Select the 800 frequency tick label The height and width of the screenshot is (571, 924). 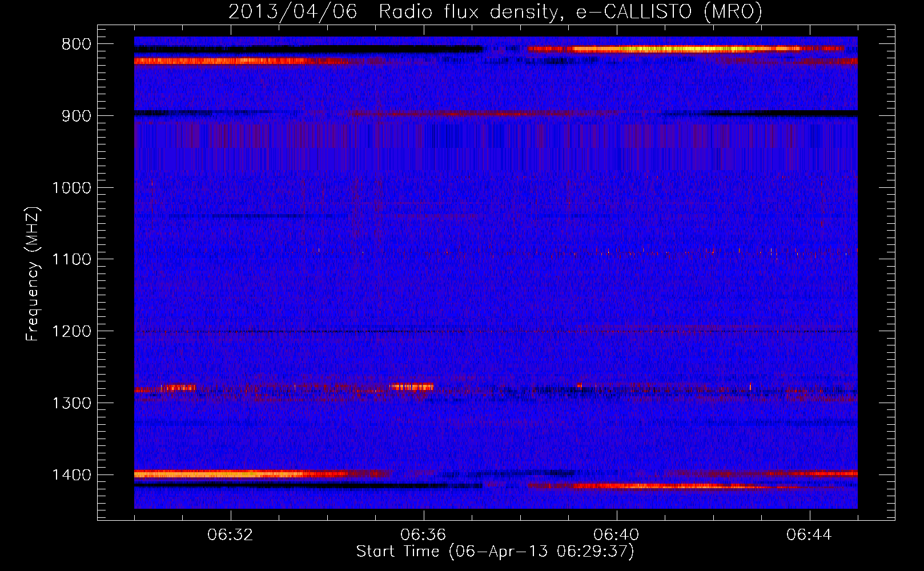click(76, 45)
